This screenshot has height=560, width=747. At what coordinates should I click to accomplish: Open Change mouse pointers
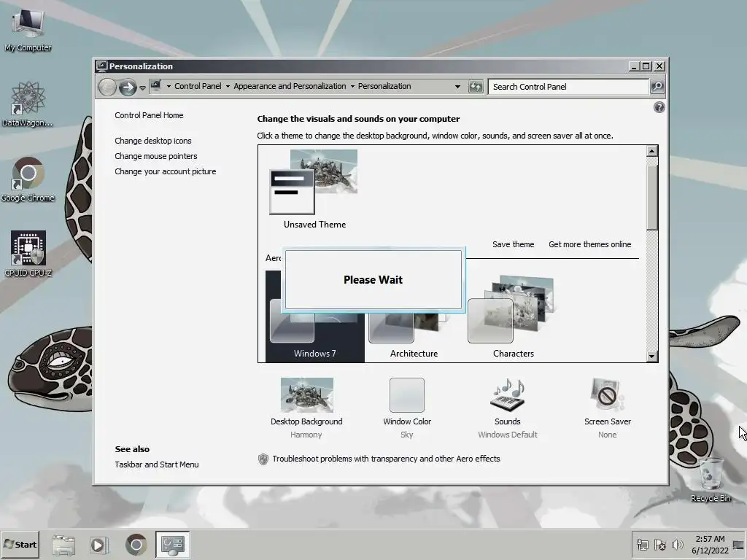156,156
